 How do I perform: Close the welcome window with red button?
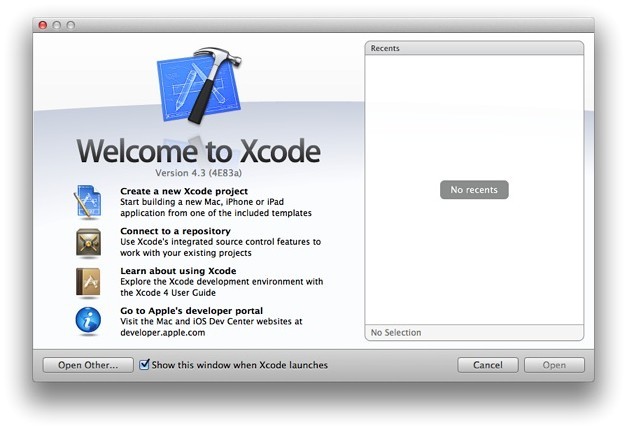click(42, 23)
